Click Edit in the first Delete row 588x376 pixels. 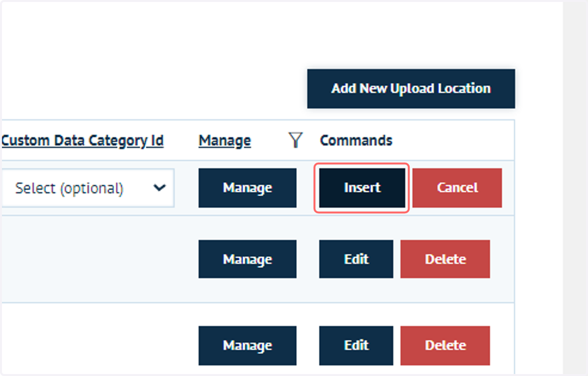pos(356,259)
